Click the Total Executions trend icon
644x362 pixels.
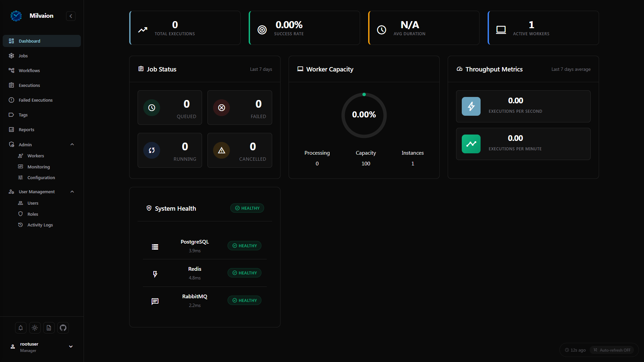pos(143,30)
